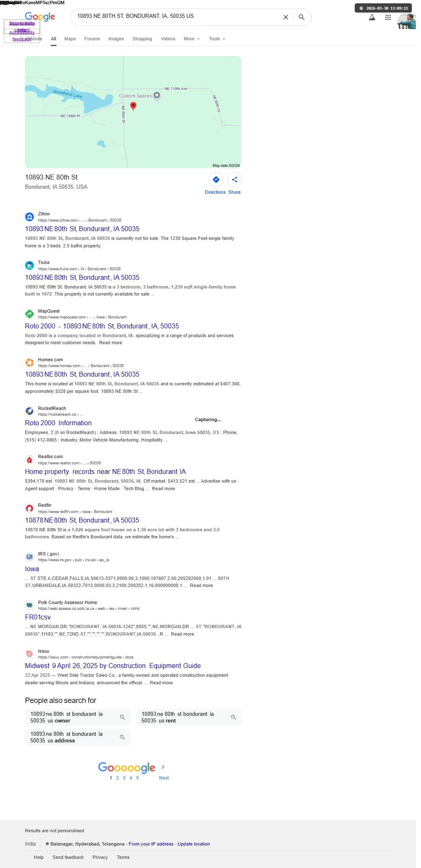The image size is (421, 868).
Task: Open the Roto 2000 Information RocketReach link
Action: 58,423
